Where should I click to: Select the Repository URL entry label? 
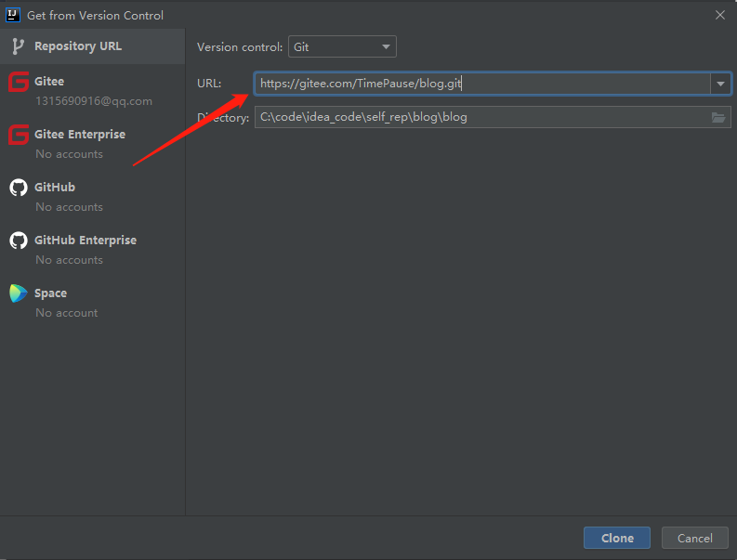78,46
